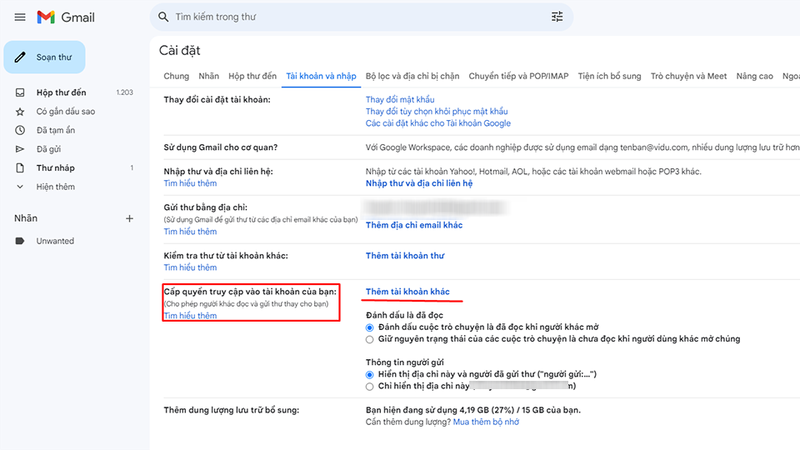Create new label with plus icon
Screen dimensions: 800x450
[130, 218]
